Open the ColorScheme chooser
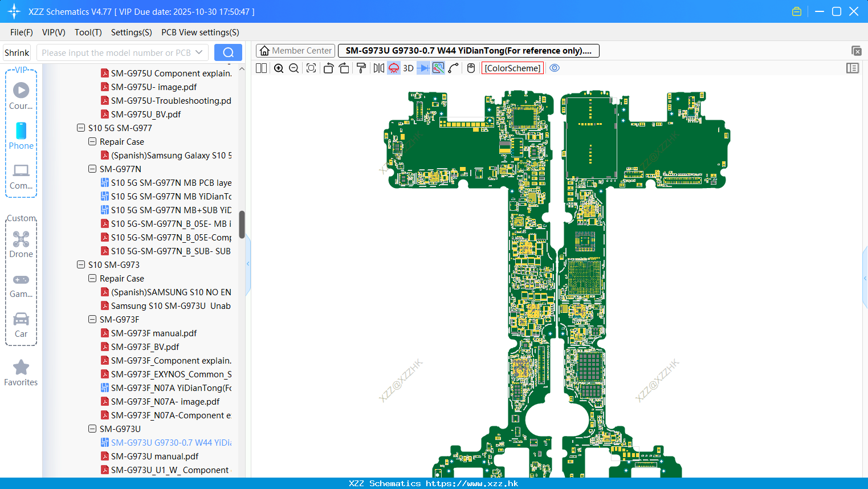Viewport: 868px width, 489px height. click(x=512, y=68)
